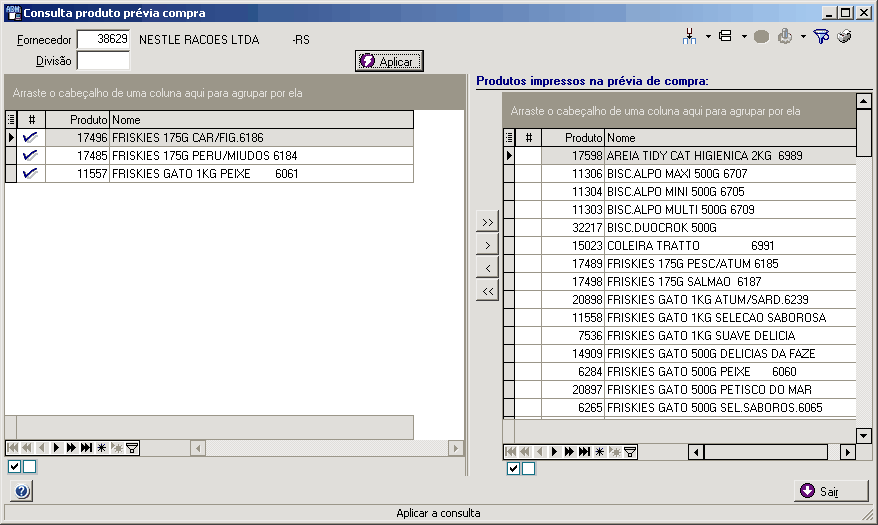Open the blue funnel filter in the top toolbar
878x525 pixels.
(821, 37)
